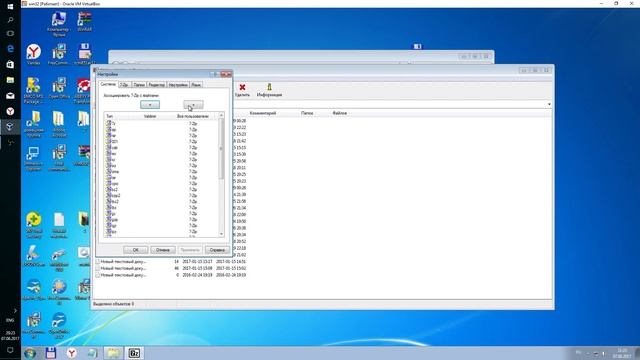Screen dimensions: 640x360
Task: Click the host search magnifier icon
Action: click(x=10, y=20)
